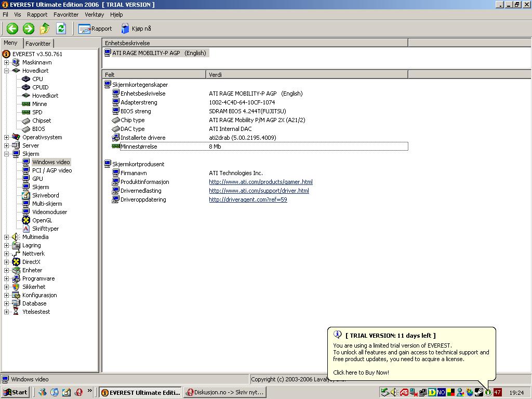
Task: Select the Multi-skjerm tree item
Action: [47, 204]
